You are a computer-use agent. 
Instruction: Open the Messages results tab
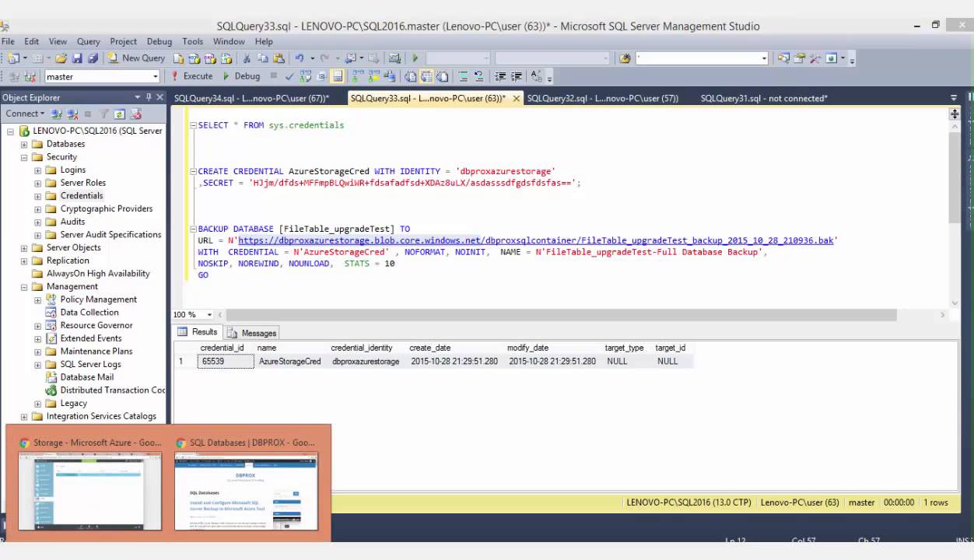click(252, 333)
